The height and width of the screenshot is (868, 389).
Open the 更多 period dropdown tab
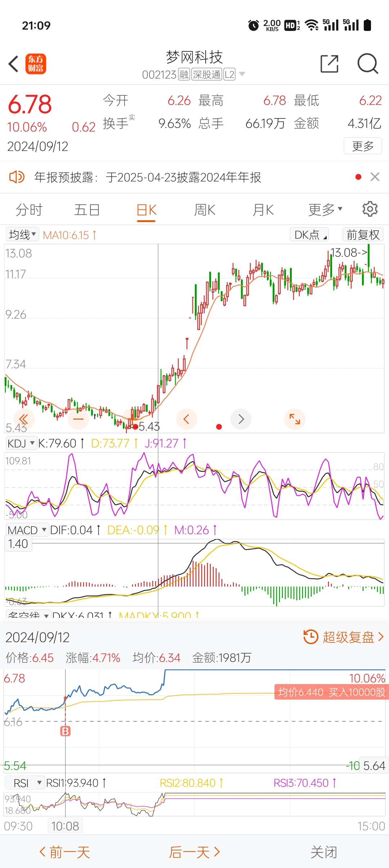tap(325, 209)
